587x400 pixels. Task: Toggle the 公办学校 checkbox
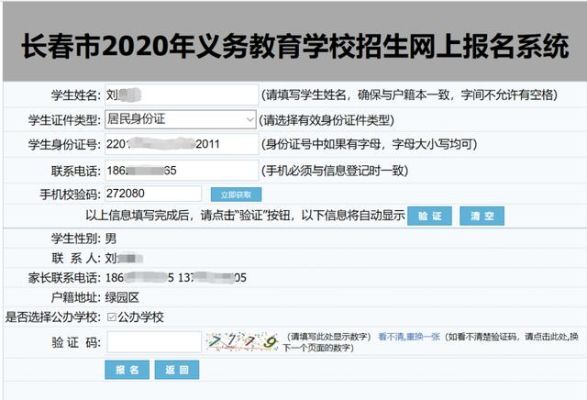(x=111, y=317)
